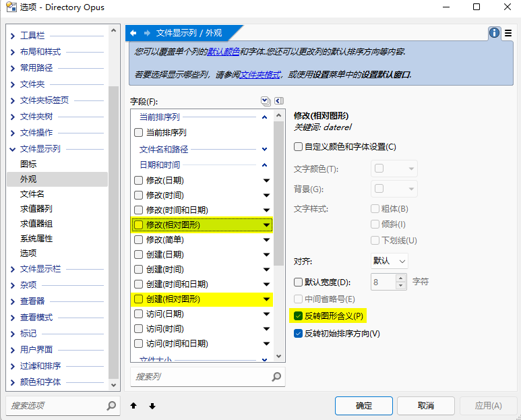Open the 默认颜色 link
The image size is (521, 420).
tap(223, 52)
